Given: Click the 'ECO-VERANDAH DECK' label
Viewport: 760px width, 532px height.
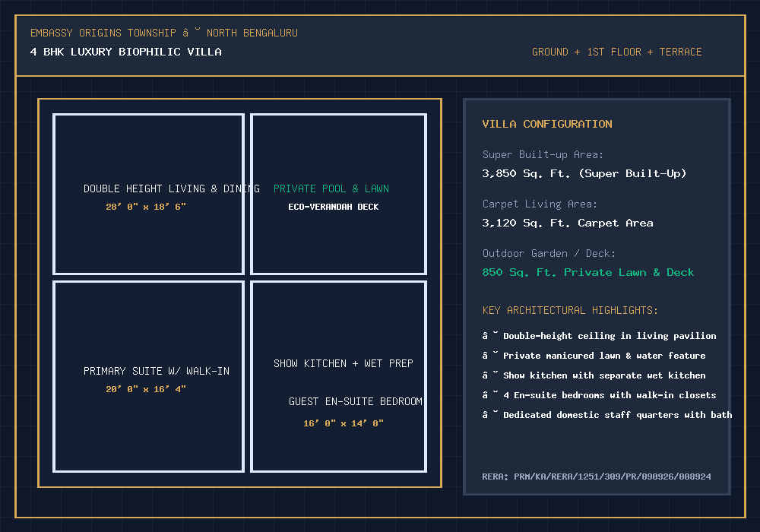Looking at the screenshot, I should [334, 207].
